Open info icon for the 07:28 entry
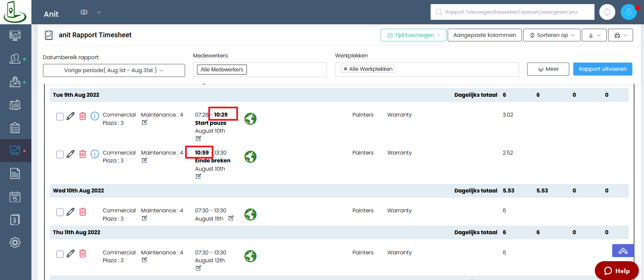This screenshot has width=644, height=280. (x=95, y=116)
